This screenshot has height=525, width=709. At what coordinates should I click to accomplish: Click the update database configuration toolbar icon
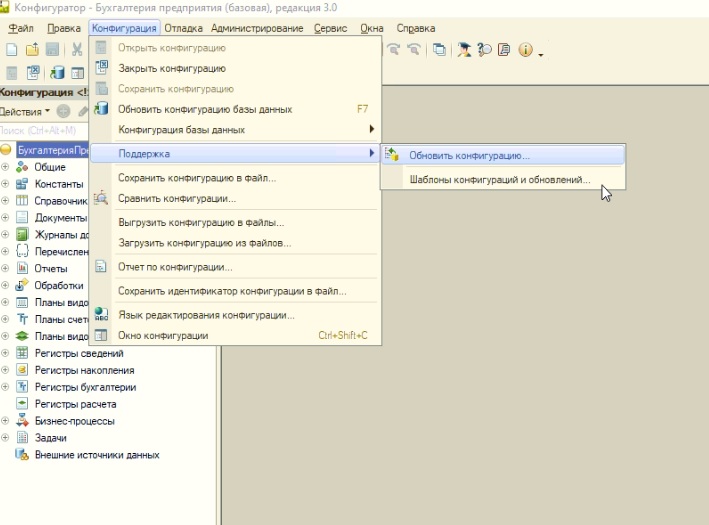tap(57, 72)
